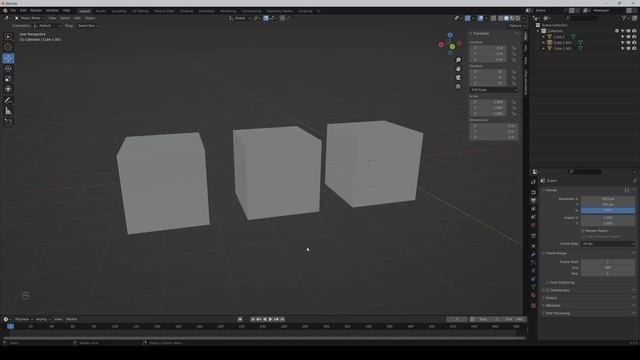Toggle render camera for Cube.1
640x360 pixels.
[x=634, y=37]
